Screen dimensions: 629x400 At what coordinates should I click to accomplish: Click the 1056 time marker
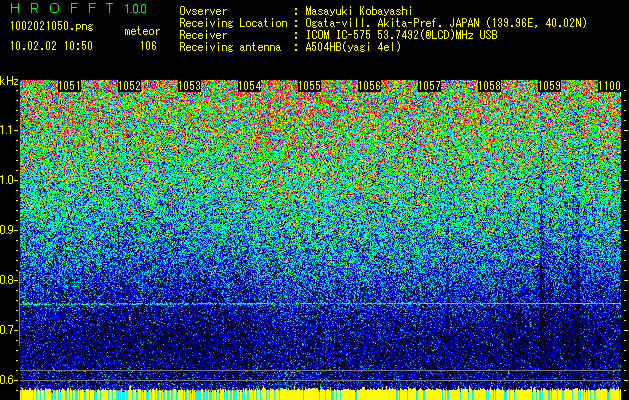point(369,86)
